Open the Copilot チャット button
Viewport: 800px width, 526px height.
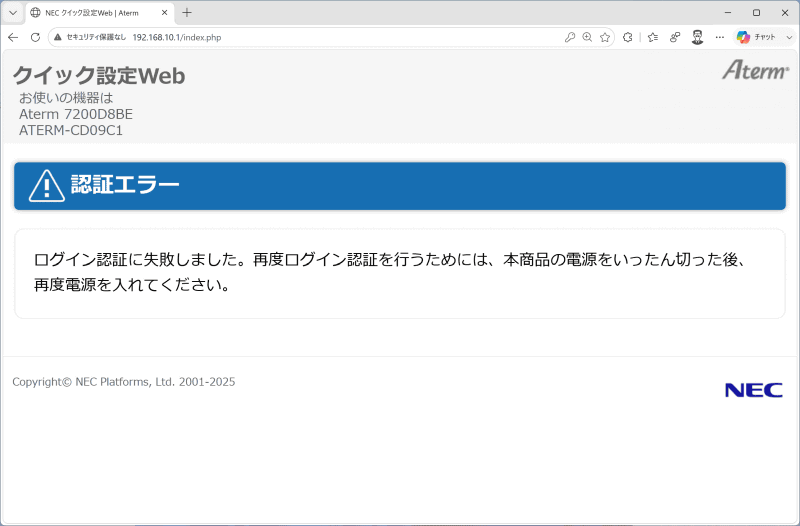click(x=756, y=37)
